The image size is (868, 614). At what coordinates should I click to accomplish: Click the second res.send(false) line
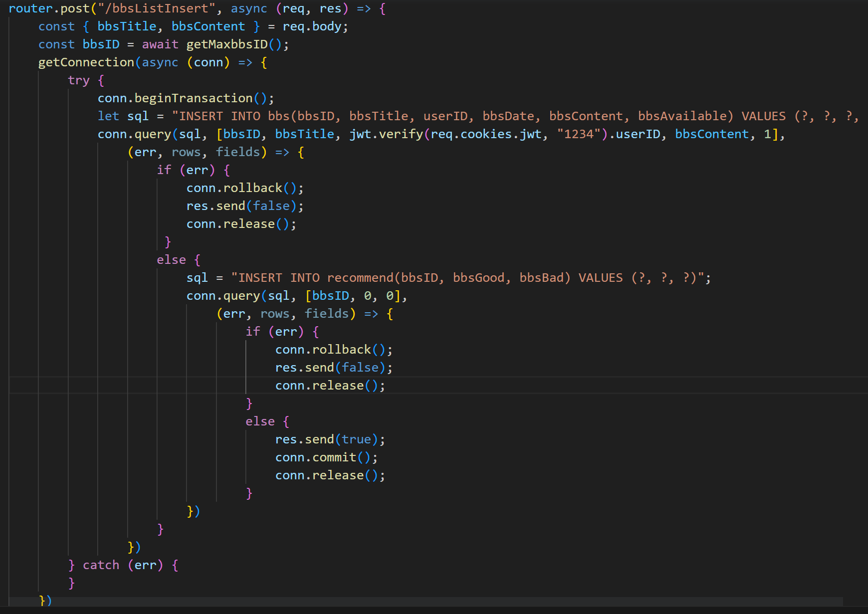pyautogui.click(x=333, y=368)
